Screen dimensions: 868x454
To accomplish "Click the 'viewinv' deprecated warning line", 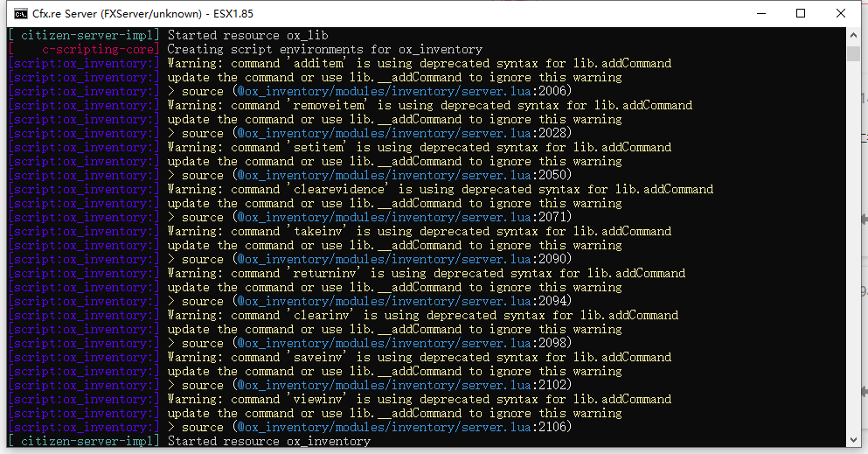I will [x=420, y=400].
